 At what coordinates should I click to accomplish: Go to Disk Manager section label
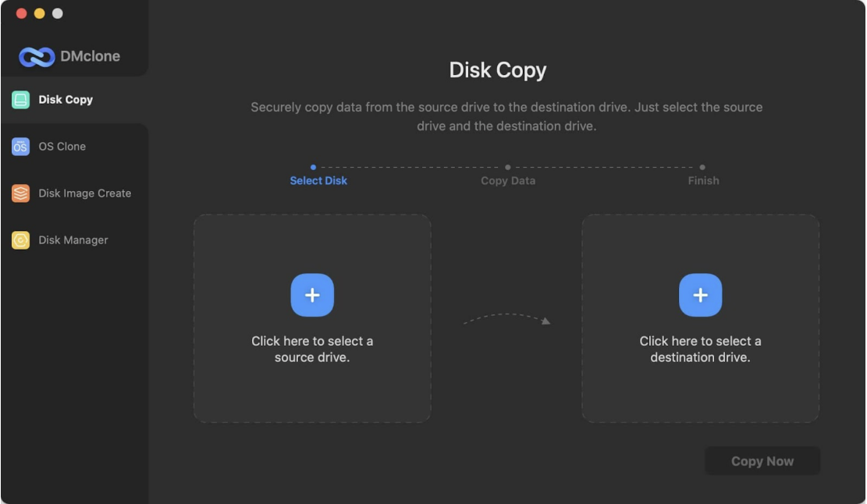point(73,240)
